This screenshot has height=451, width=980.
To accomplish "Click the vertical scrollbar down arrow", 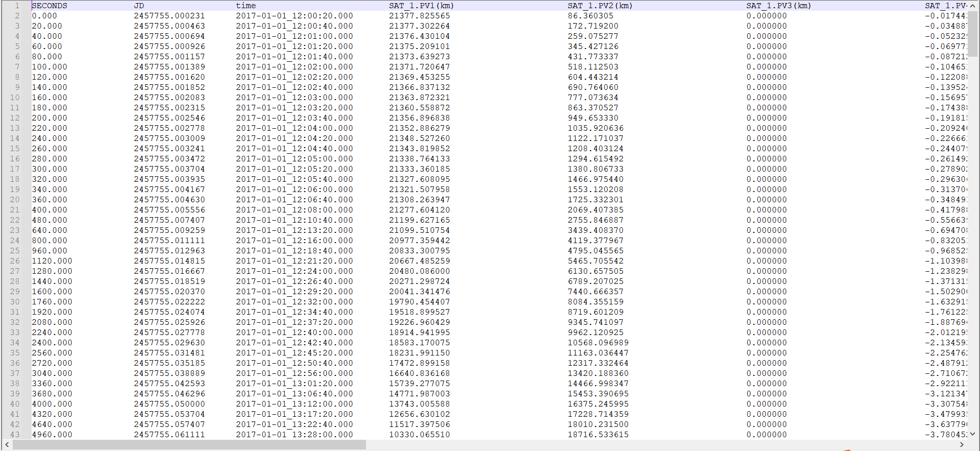I will coord(973,434).
